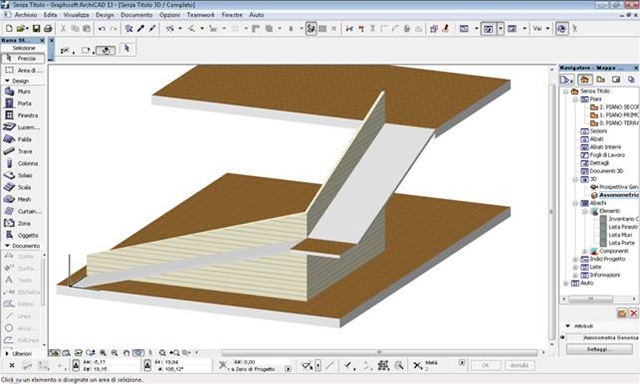The width and height of the screenshot is (640, 384).
Task: Select 2. PIANO SECONDO in Navigator
Action: pos(614,107)
